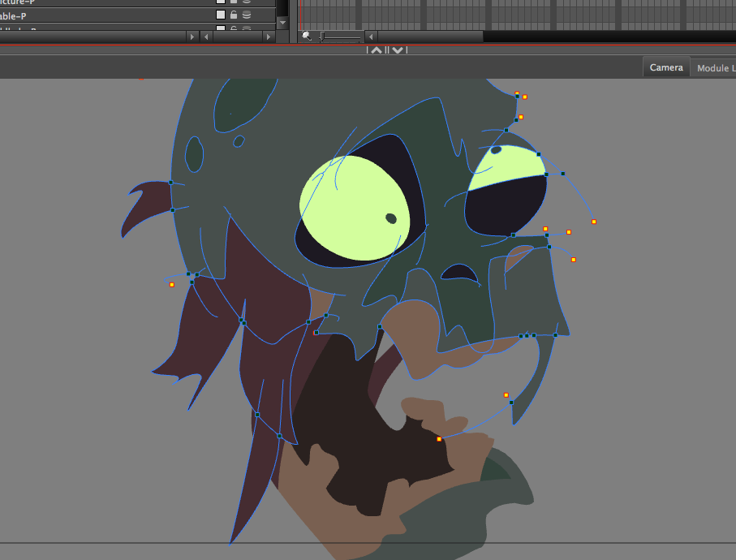Expand the panel using the down chevron splitter
Screen dimensions: 736x560
coord(398,50)
